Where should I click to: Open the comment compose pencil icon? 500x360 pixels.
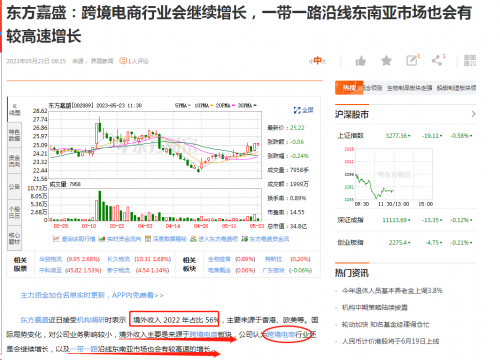click(x=412, y=60)
